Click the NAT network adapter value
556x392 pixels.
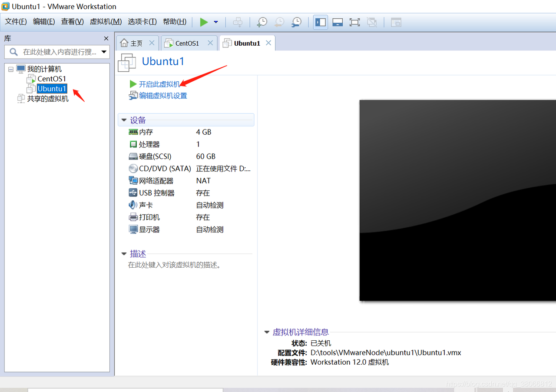(203, 181)
